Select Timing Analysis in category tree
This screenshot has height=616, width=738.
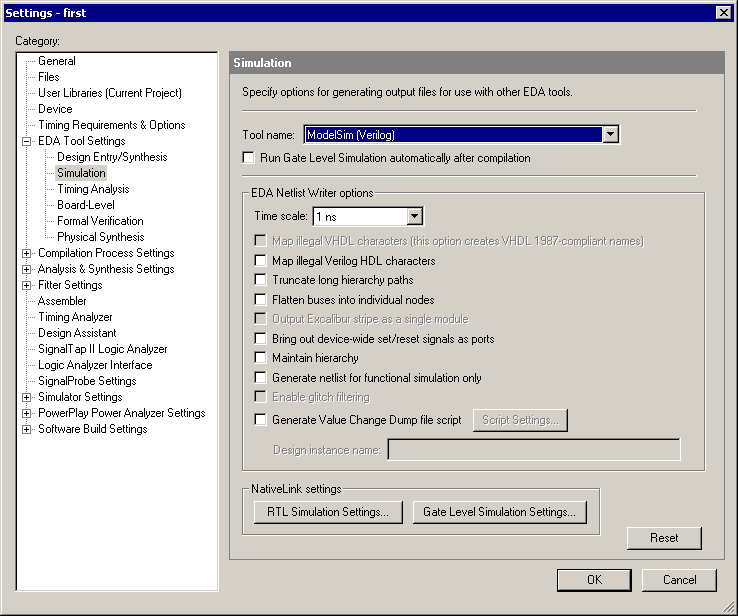(x=93, y=189)
